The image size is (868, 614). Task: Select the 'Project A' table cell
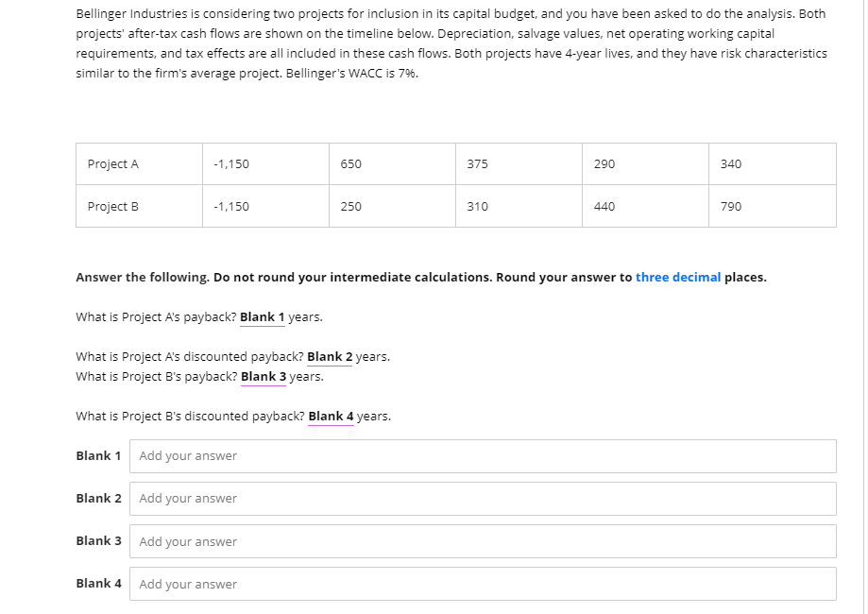(x=139, y=163)
